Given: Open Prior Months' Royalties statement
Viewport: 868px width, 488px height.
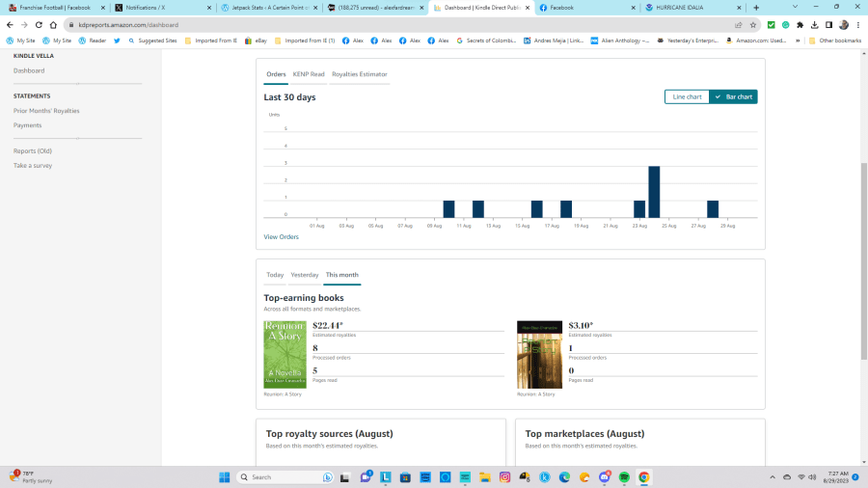Looking at the screenshot, I should [46, 111].
